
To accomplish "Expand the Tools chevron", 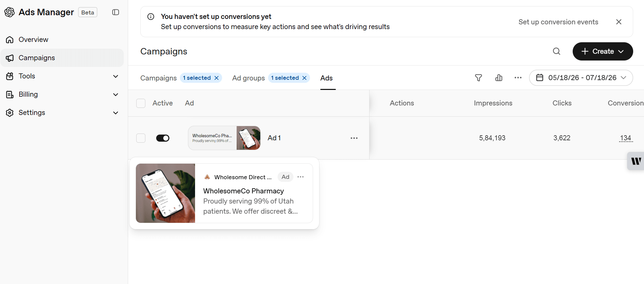I will point(116,76).
